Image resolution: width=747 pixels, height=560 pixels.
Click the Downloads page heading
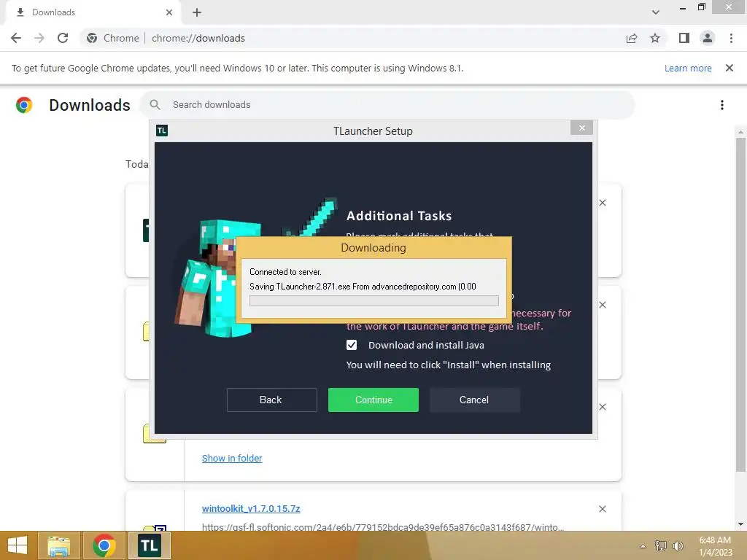click(90, 105)
